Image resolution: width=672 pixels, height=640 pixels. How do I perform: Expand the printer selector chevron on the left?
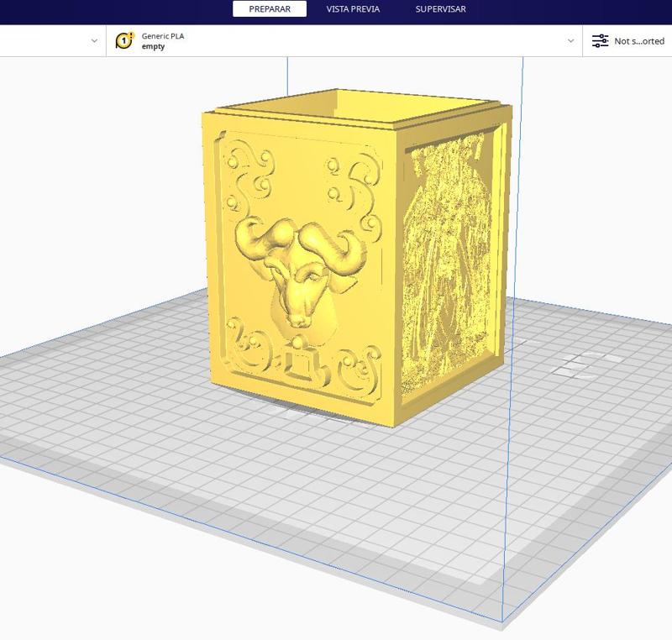pos(94,40)
